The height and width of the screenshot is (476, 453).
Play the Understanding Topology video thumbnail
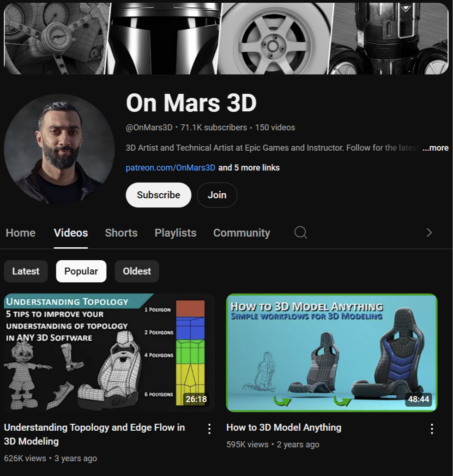pos(109,353)
